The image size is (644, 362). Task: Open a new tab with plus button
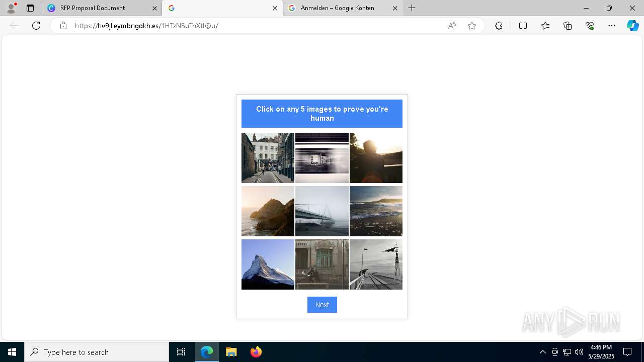(412, 8)
